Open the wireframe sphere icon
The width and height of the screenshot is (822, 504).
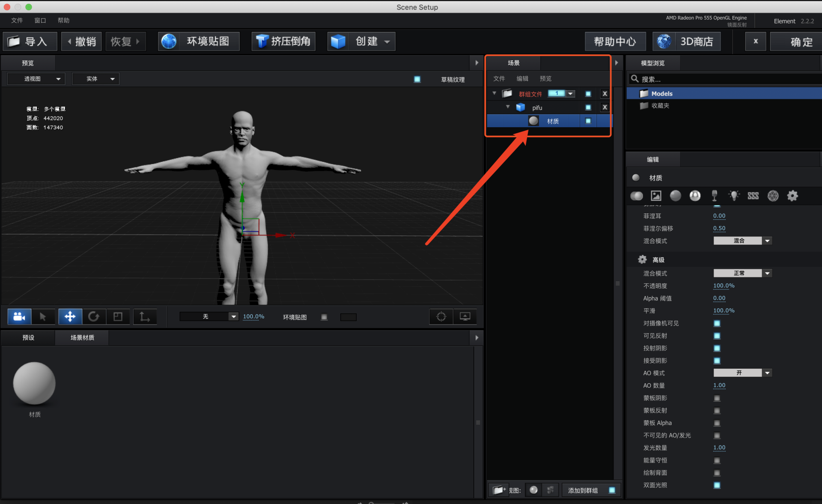pyautogui.click(x=773, y=196)
